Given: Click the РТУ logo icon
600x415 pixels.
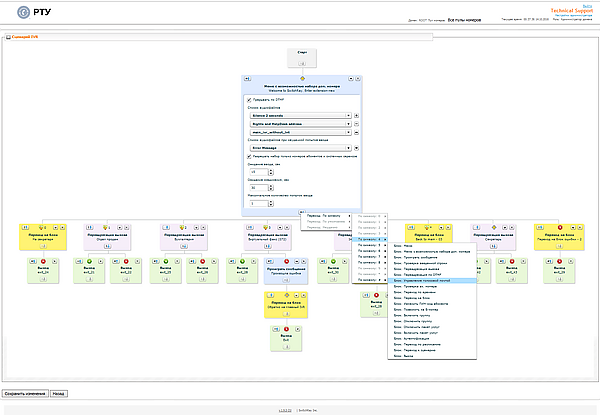Looking at the screenshot, I should point(10,13).
